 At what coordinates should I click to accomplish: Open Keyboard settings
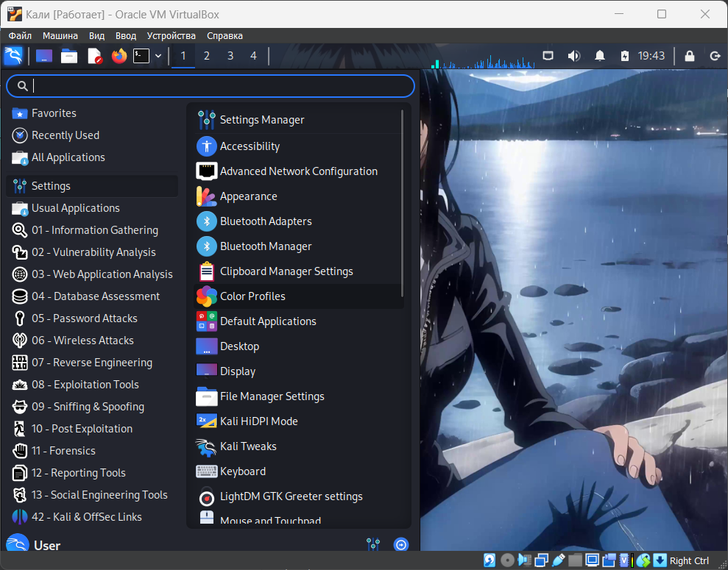[297, 471]
